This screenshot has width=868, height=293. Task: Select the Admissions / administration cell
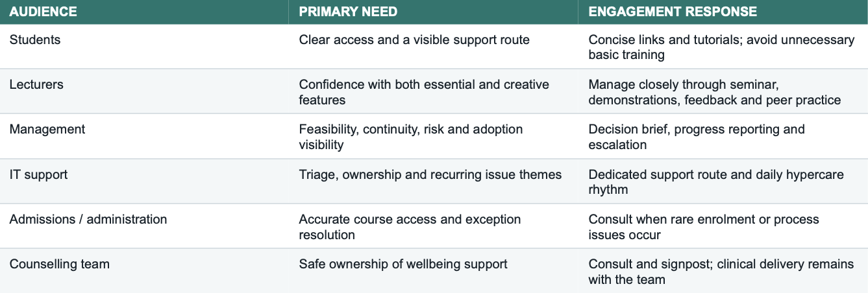point(144,226)
